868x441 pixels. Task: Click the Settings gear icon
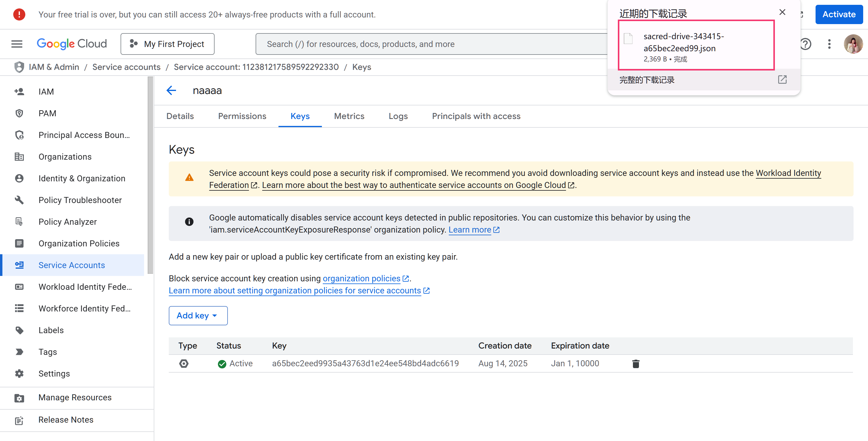click(19, 374)
